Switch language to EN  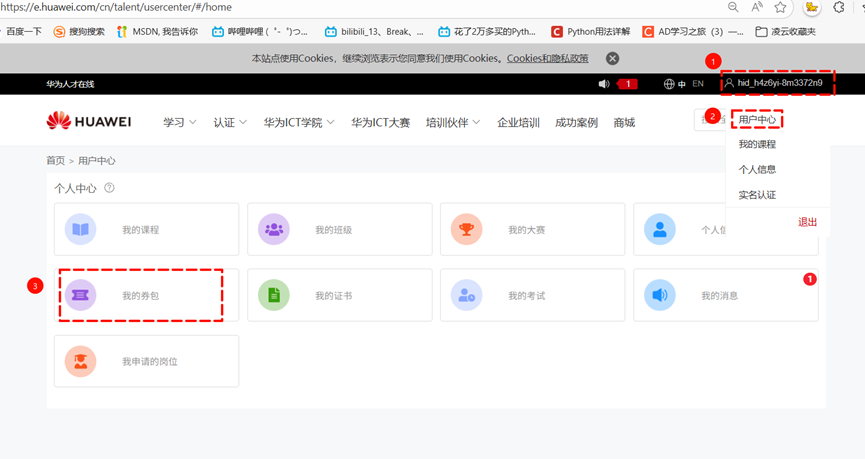(698, 84)
